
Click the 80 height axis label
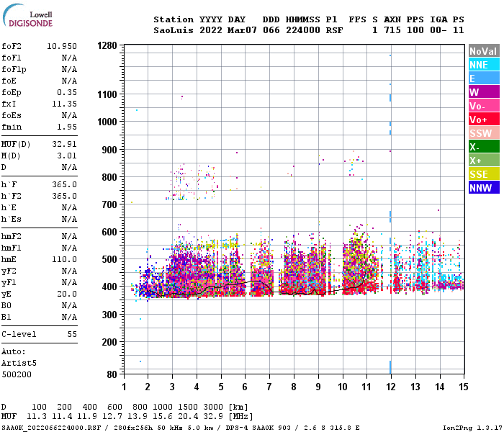click(x=112, y=374)
